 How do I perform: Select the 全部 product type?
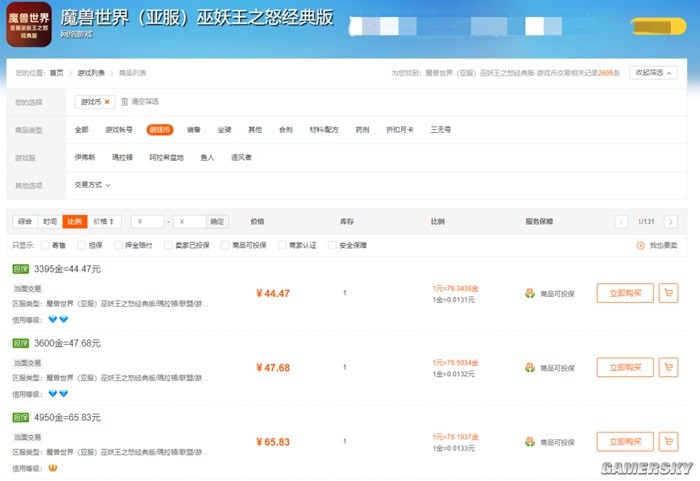[x=82, y=130]
